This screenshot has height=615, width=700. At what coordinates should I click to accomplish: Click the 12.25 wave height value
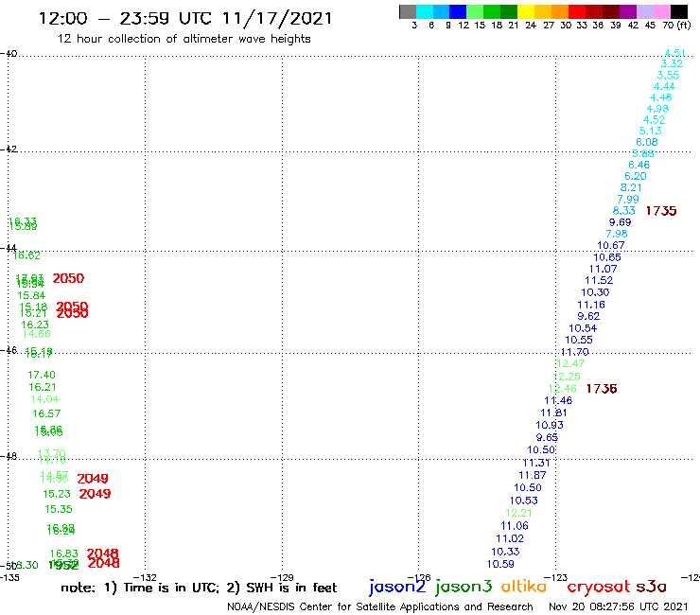point(567,377)
